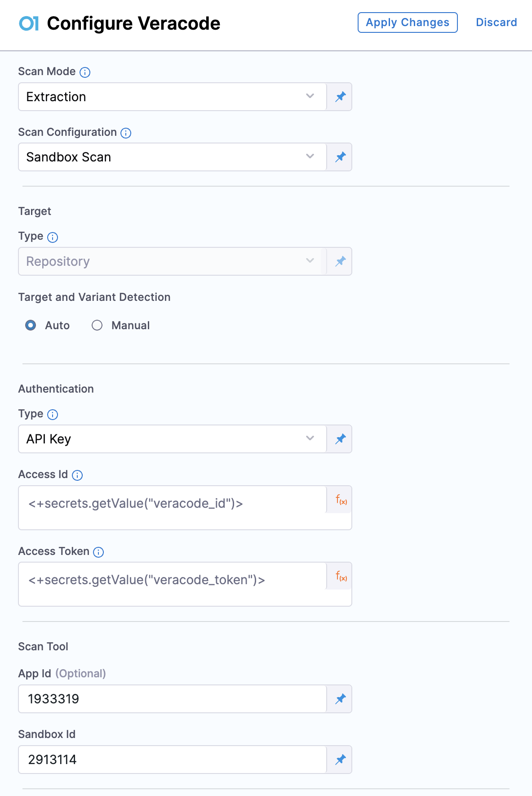Screen dimensions: 532x796
Task: Click the pin icon next to API Key
Action: click(x=340, y=439)
